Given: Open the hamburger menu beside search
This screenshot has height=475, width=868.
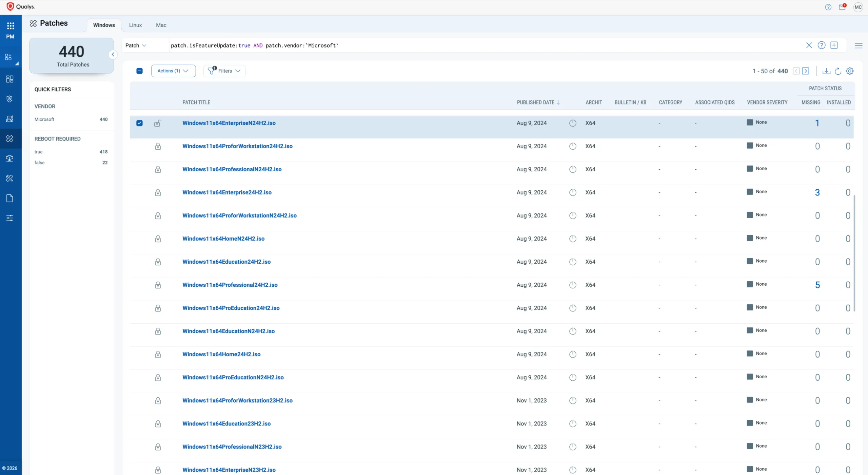Looking at the screenshot, I should [x=859, y=45].
